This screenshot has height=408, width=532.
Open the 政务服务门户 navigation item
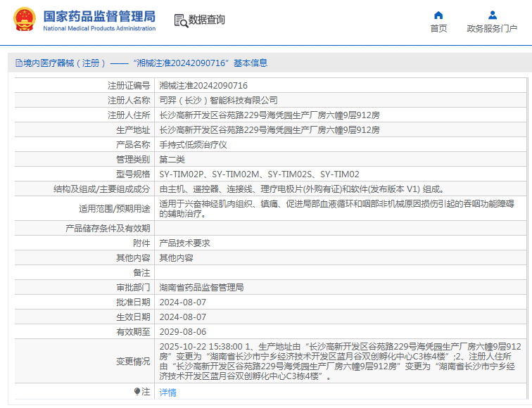tap(492, 28)
